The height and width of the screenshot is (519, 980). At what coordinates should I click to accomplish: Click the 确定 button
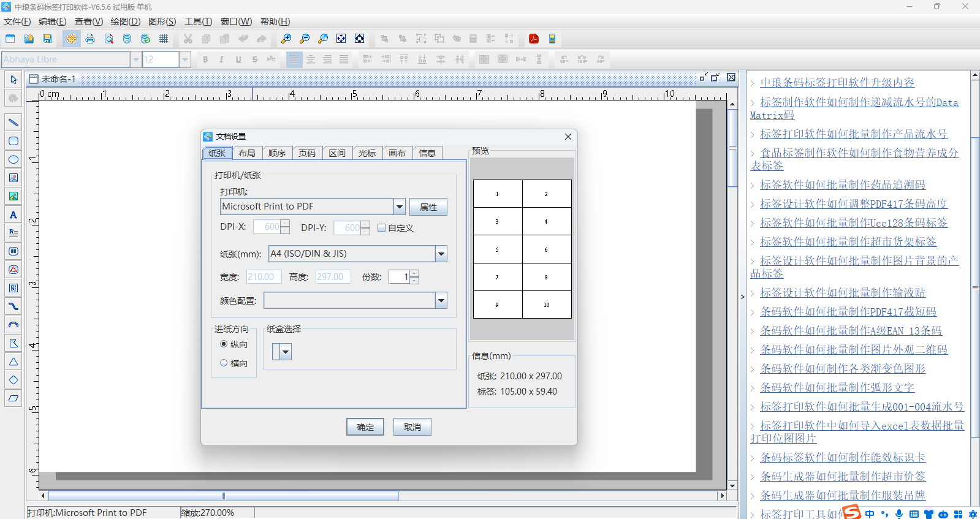tap(365, 427)
